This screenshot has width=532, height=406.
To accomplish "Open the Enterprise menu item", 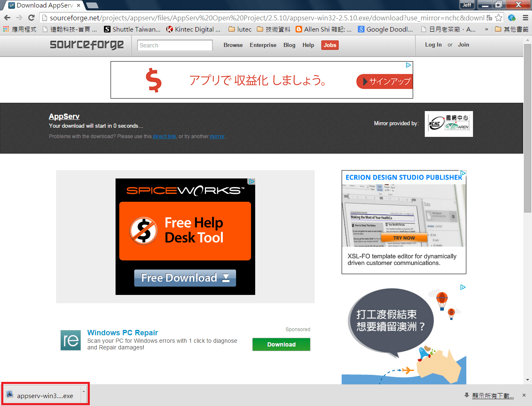I will (x=263, y=45).
